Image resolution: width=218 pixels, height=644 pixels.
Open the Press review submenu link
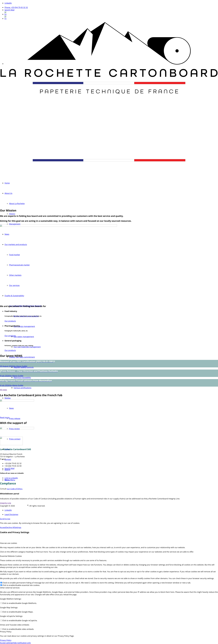pyautogui.click(x=14, y=429)
